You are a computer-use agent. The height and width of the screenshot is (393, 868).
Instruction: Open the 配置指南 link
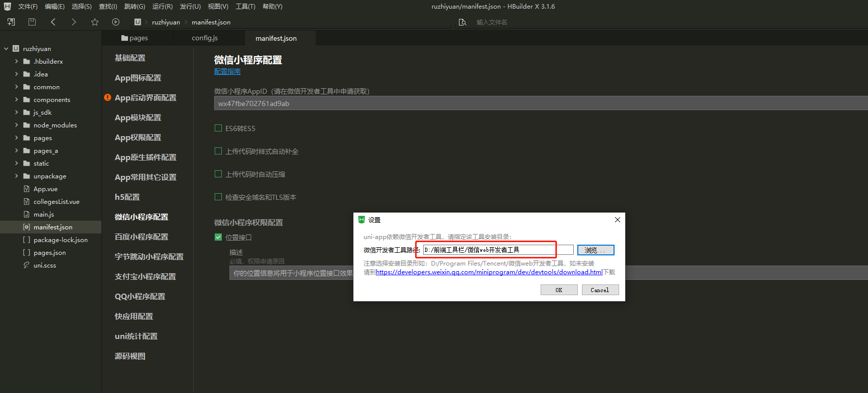pos(227,72)
